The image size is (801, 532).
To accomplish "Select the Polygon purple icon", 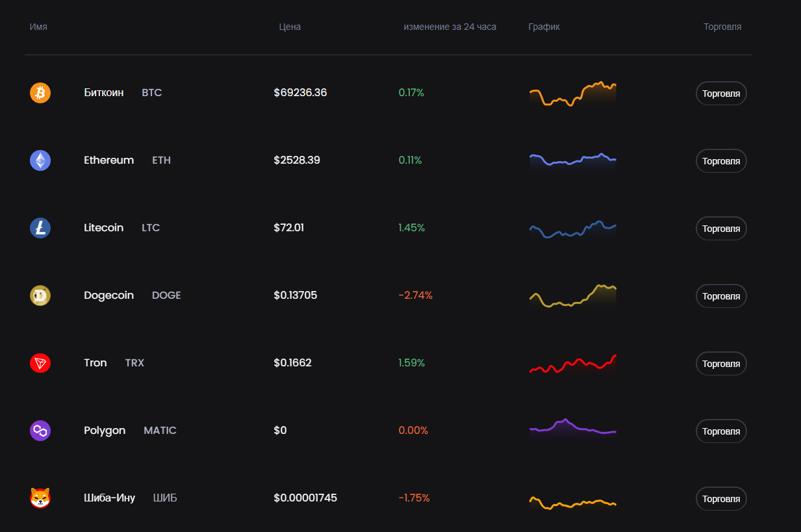I will 40,431.
